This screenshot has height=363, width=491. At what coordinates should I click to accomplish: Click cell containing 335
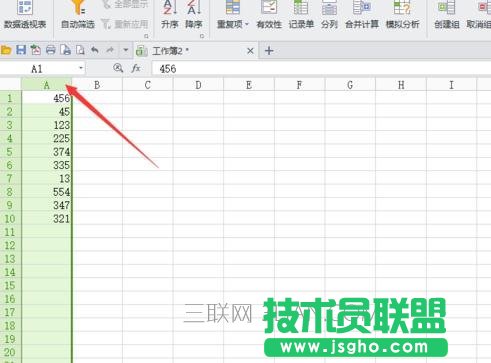[x=47, y=165]
